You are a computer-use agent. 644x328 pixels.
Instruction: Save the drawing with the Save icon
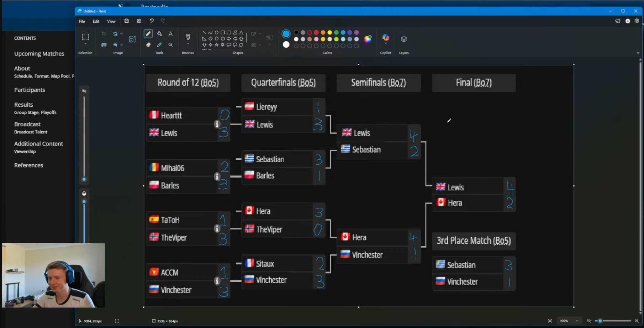tap(126, 21)
